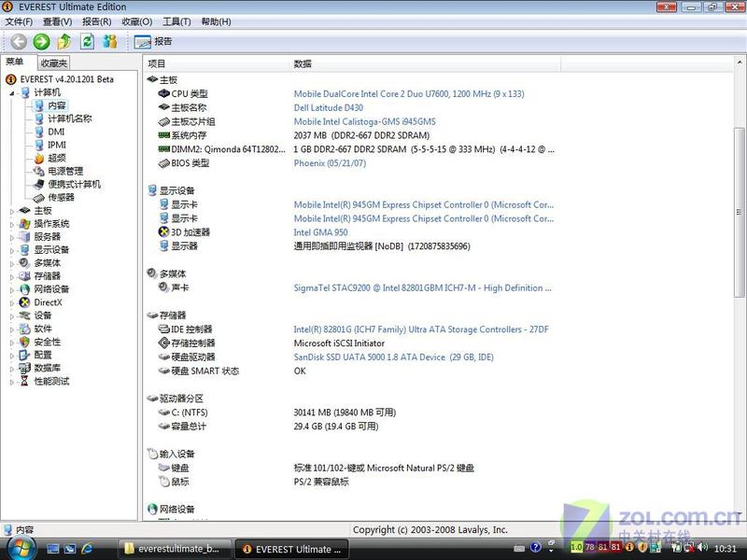Click the 超频 overclock flame icon

39,158
